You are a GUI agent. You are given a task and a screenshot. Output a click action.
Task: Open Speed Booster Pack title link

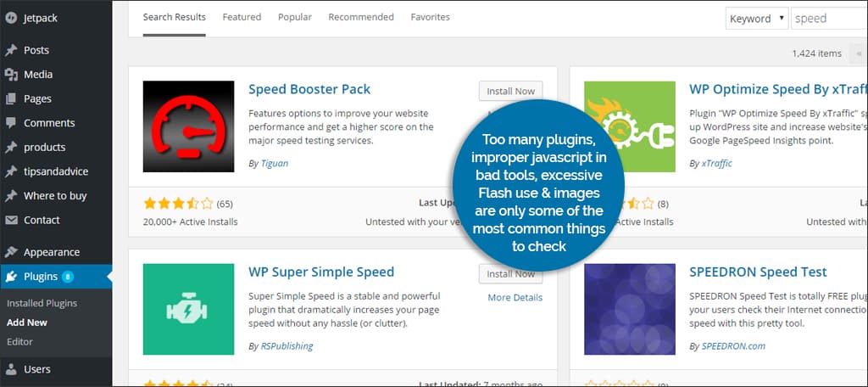tap(309, 89)
